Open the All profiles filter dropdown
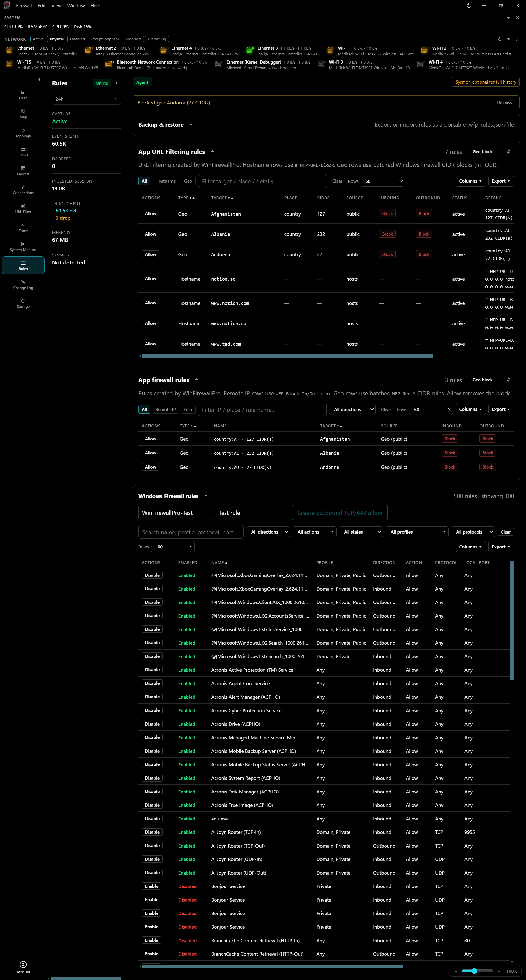The height and width of the screenshot is (980, 526). (x=417, y=532)
